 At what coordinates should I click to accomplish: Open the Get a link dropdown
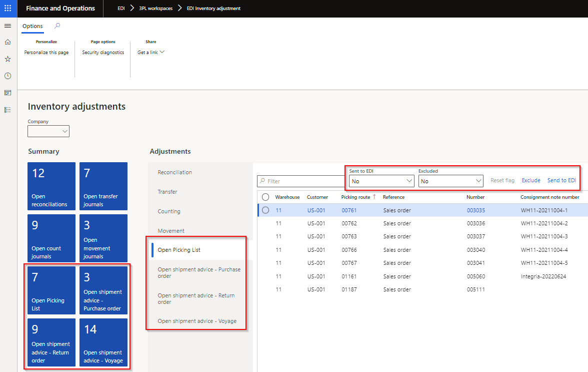tap(151, 53)
